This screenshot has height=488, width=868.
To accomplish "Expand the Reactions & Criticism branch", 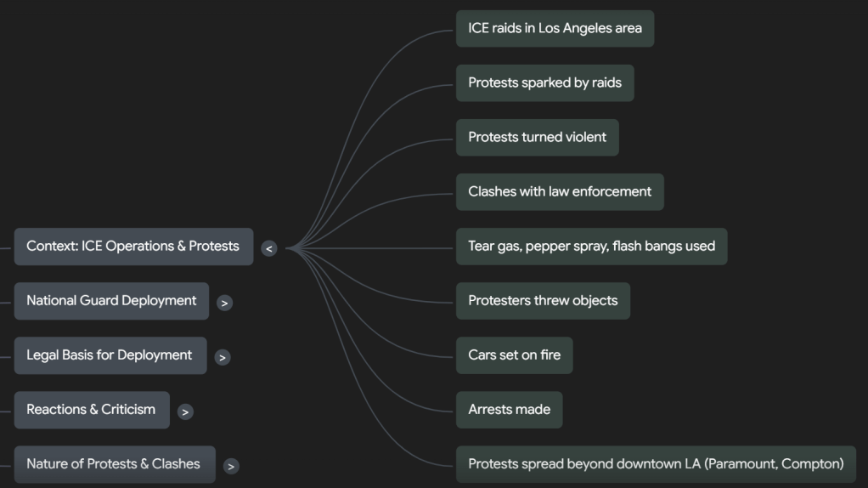I will [x=185, y=411].
